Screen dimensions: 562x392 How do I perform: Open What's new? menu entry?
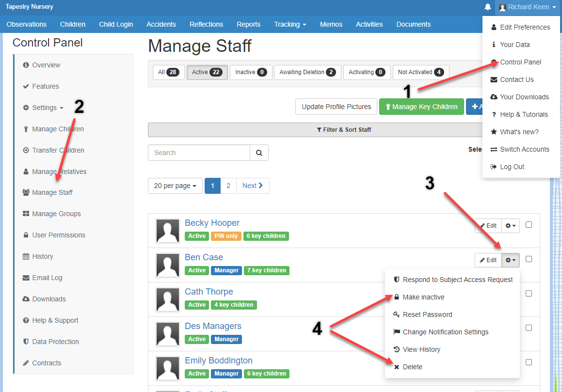point(520,132)
